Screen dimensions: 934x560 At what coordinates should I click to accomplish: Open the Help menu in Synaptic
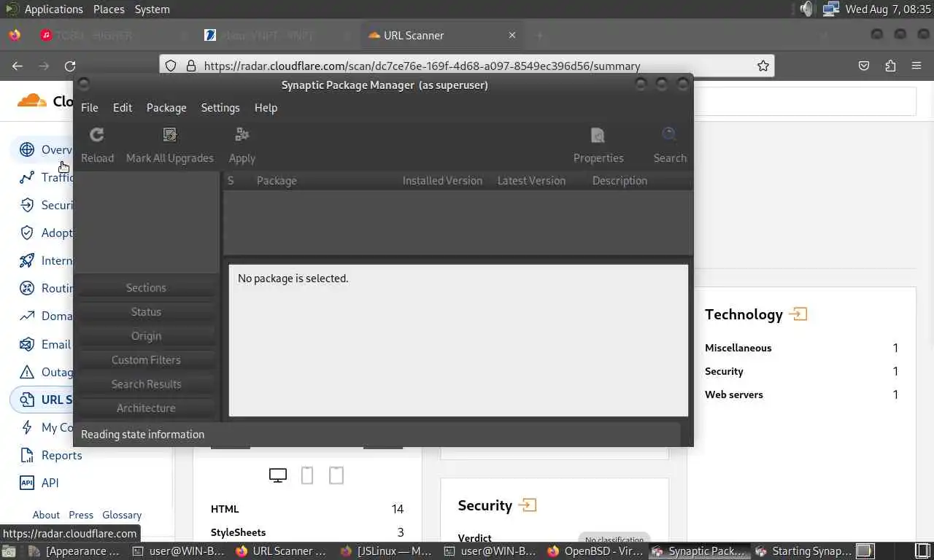tap(266, 107)
